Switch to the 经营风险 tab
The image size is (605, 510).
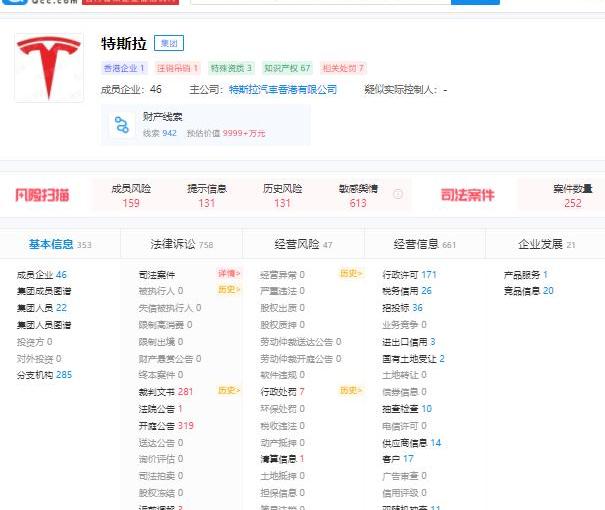coord(303,244)
